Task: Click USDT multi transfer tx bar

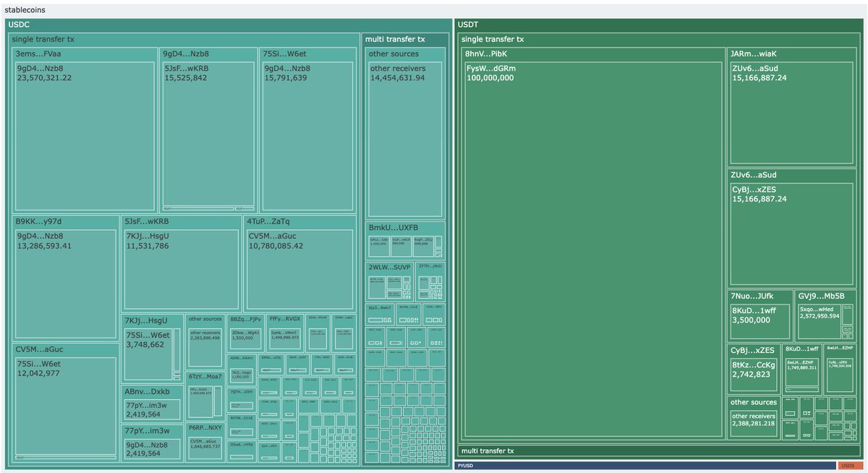Action: [x=658, y=451]
